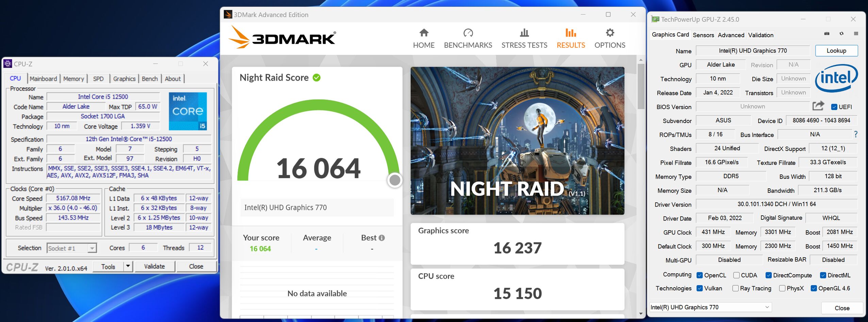This screenshot has height=322, width=868.
Task: Toggle the Ray Tracing checkbox
Action: 735,288
